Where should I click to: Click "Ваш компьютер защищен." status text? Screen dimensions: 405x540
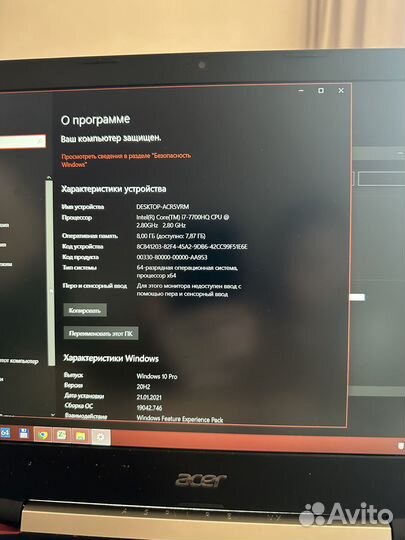111,138
